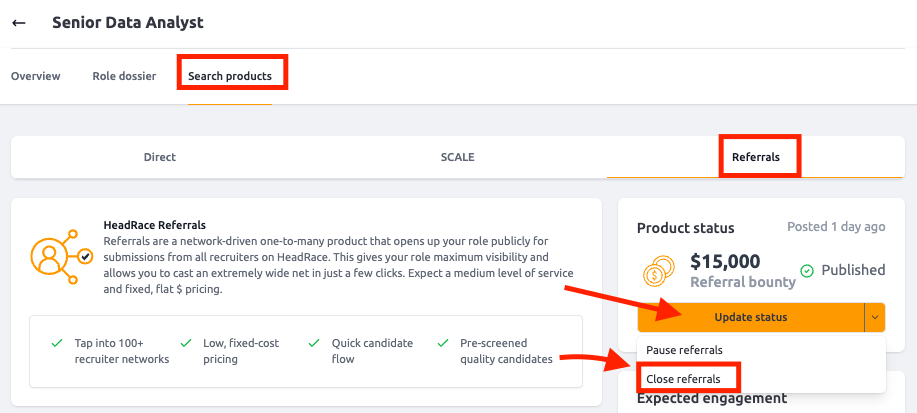Open the Overview tab
The width and height of the screenshot is (917, 413).
coord(36,76)
